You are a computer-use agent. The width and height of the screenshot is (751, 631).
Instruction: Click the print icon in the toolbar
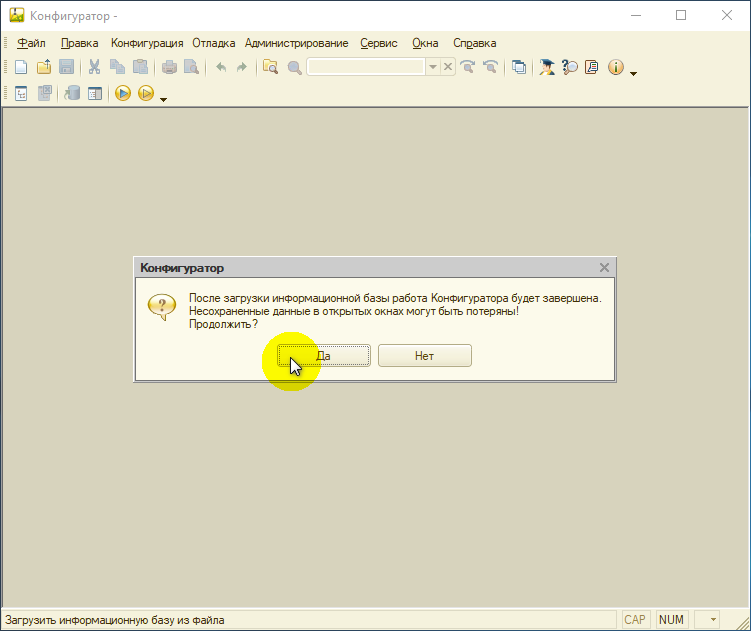pyautogui.click(x=169, y=67)
